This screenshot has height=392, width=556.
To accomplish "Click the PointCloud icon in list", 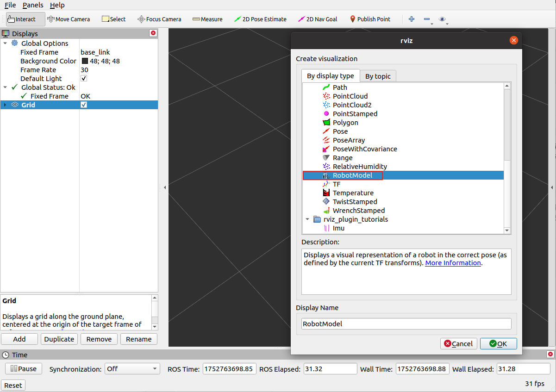I will (x=326, y=96).
